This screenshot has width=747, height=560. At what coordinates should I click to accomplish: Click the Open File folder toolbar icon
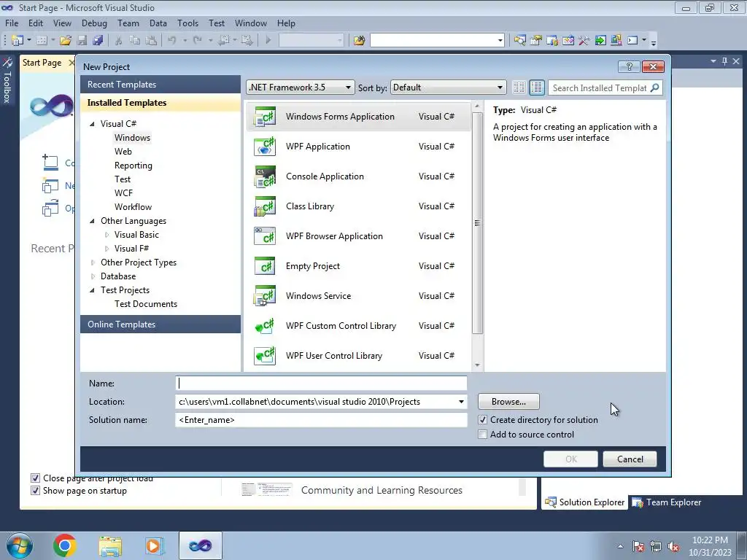point(66,41)
